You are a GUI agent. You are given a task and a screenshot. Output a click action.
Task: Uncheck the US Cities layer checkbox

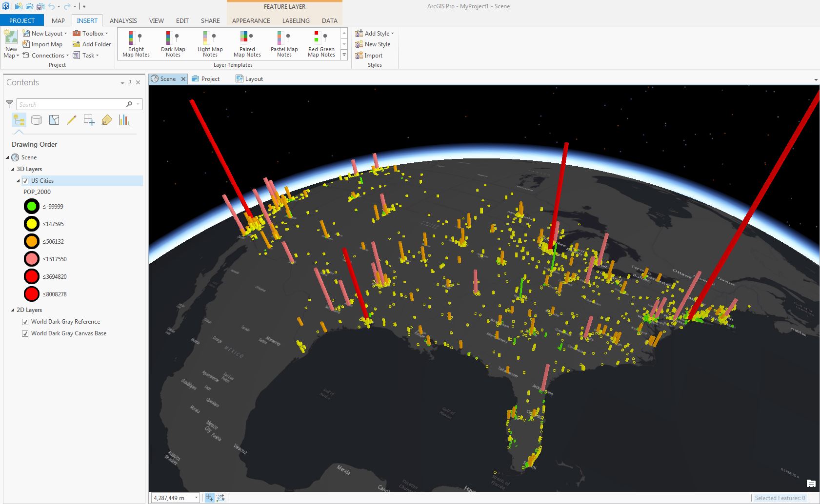pyautogui.click(x=25, y=181)
